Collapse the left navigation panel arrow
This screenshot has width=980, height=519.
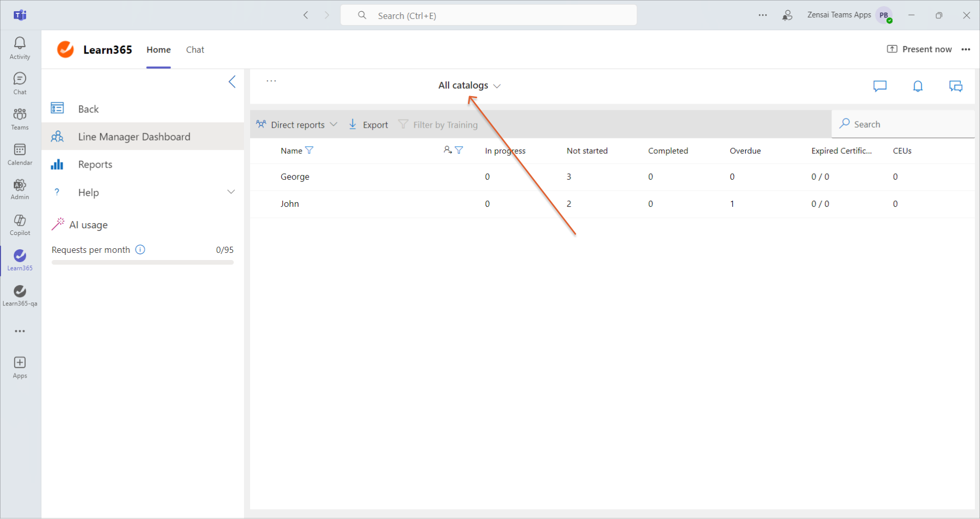coord(232,82)
